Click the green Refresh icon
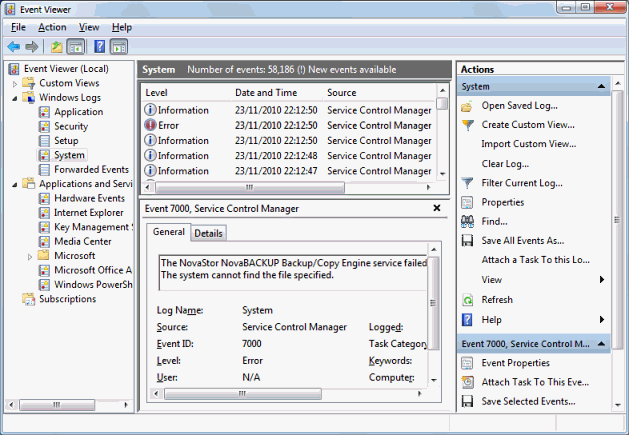The width and height of the screenshot is (629, 435). pyautogui.click(x=468, y=300)
